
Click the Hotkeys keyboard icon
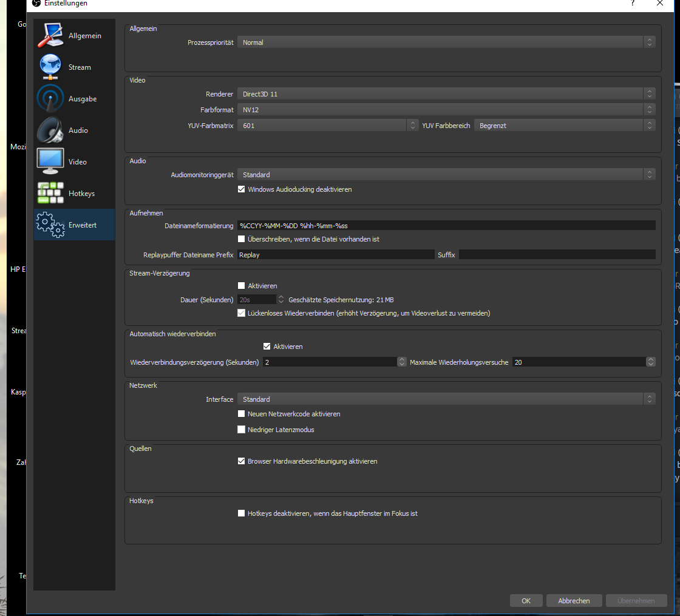click(x=50, y=193)
